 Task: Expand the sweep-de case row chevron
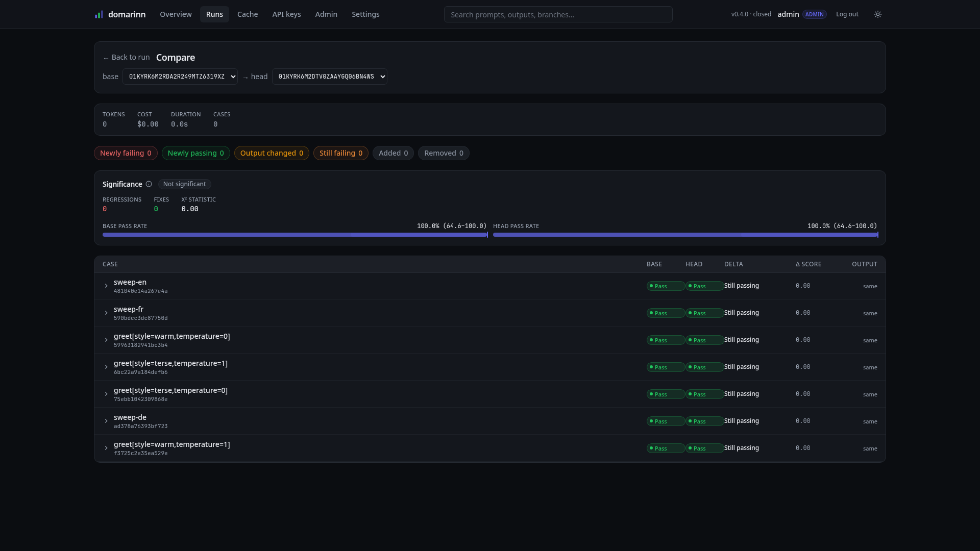(x=106, y=421)
